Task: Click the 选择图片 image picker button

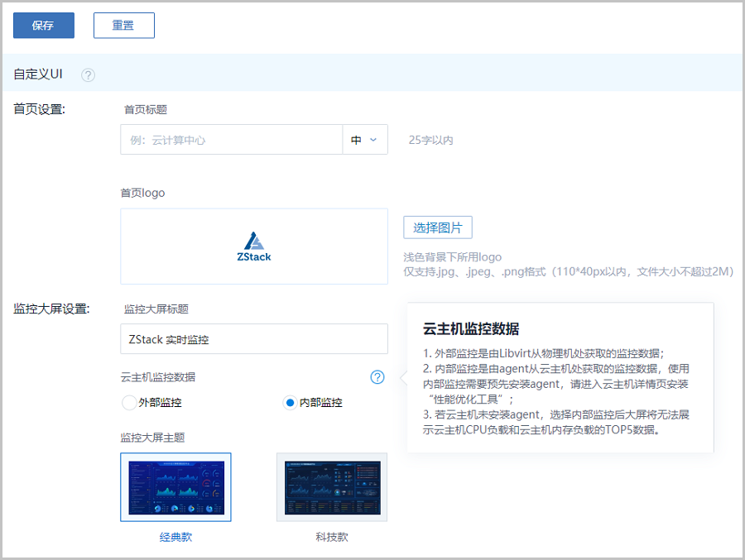Action: coord(437,227)
